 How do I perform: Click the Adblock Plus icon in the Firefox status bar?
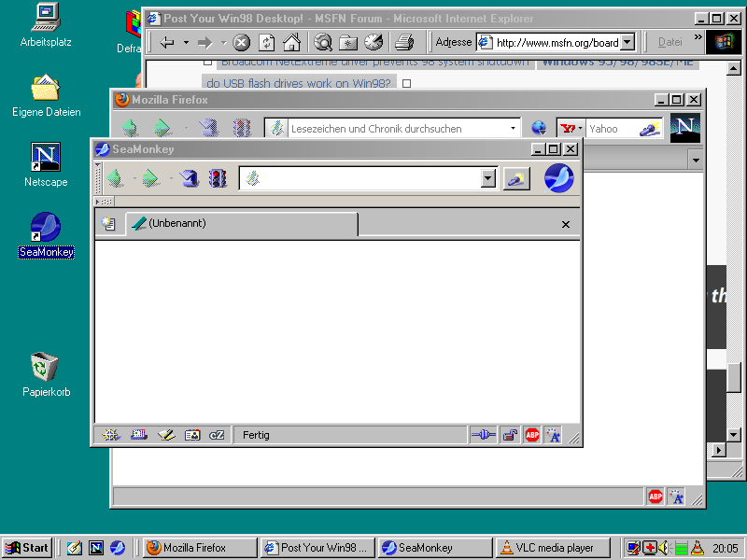coord(655,497)
